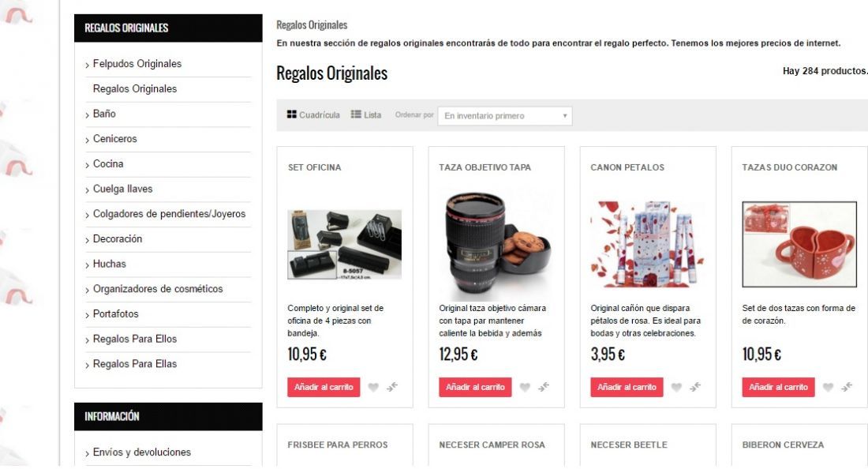The height and width of the screenshot is (469, 868).
Task: Select Huchas in sidebar menu
Action: [x=110, y=264]
